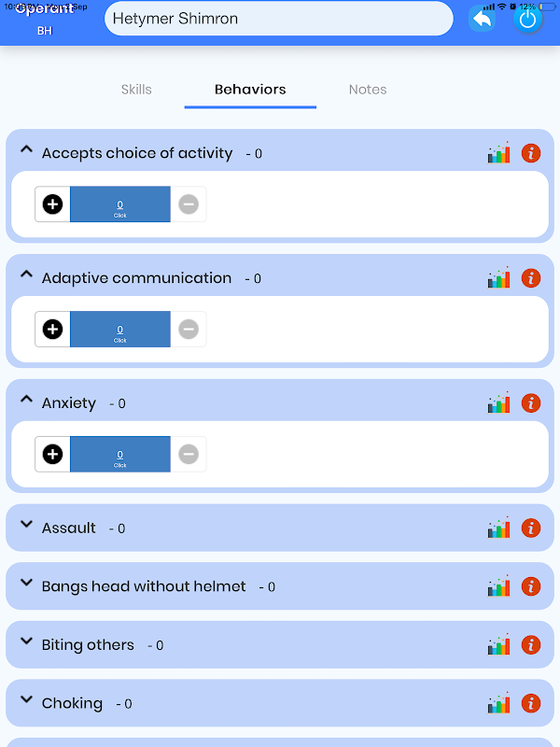The image size is (560, 747).
Task: Open chart for Bangs head without helmet
Action: [x=498, y=586]
